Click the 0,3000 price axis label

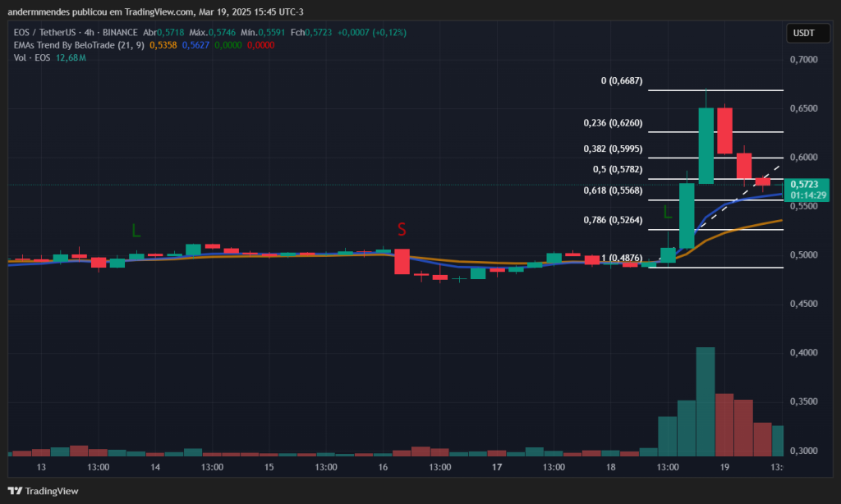click(x=803, y=451)
